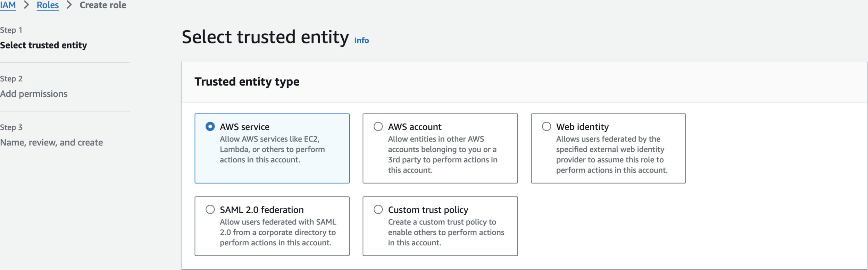868x270 pixels.
Task: Go to Step 3 Name, review, and create
Action: (51, 142)
